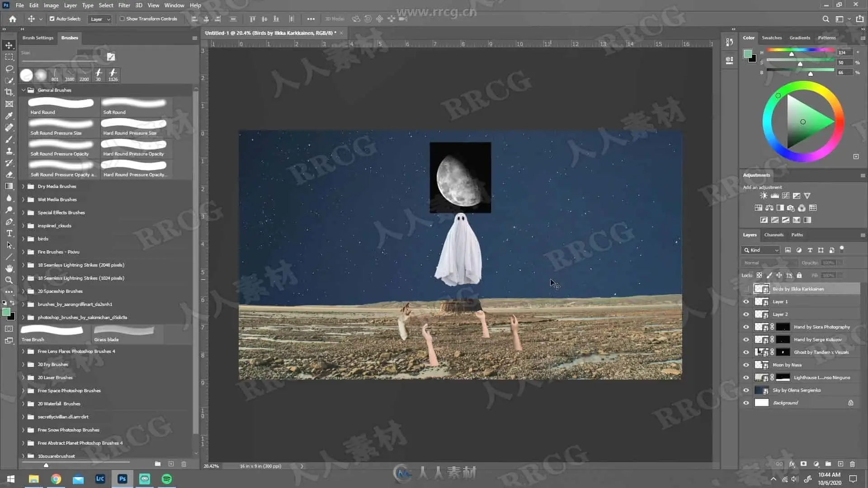Expand the Wet Media Brushes folder
Viewport: 868px width, 488px height.
(x=24, y=199)
